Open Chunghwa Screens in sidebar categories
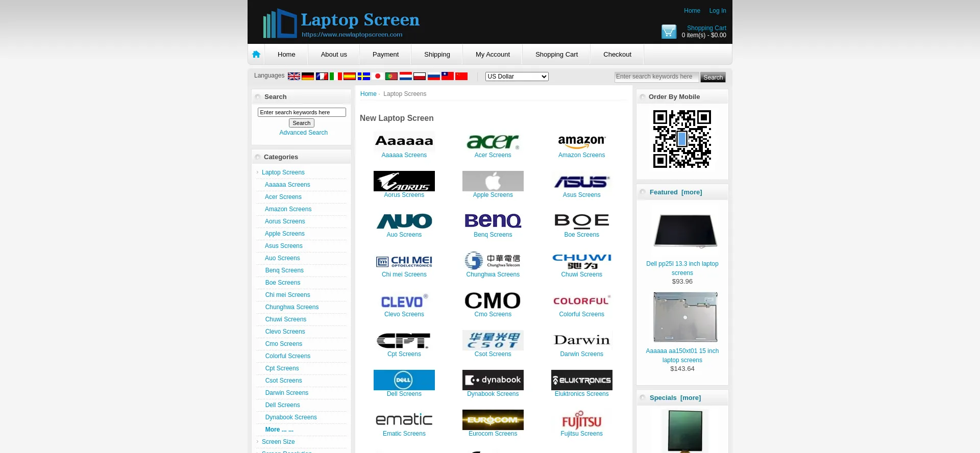Screen dimensions: 980x453 [292, 307]
